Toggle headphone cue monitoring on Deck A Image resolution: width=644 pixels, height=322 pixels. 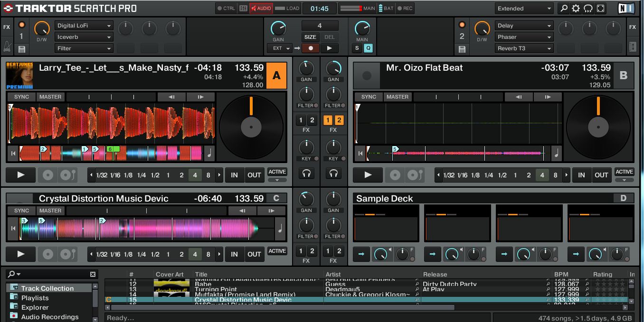tap(306, 174)
